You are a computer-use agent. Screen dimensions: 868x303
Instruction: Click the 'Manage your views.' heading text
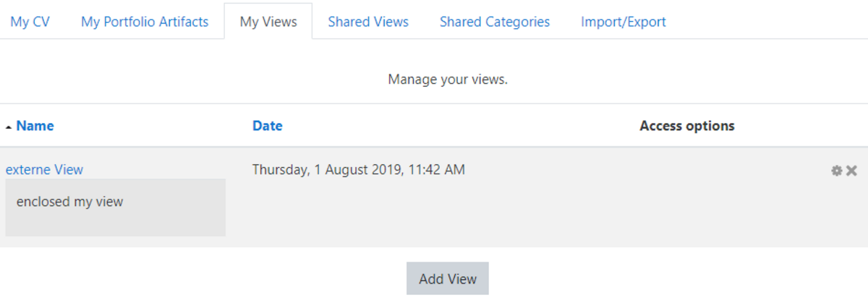click(x=448, y=79)
